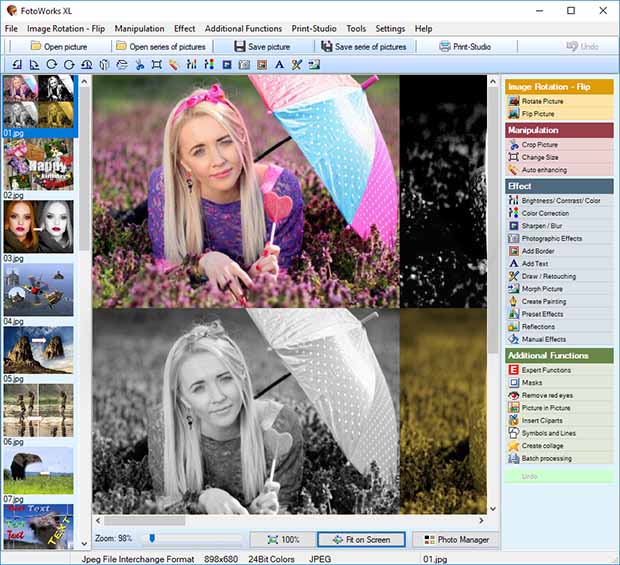Set zoom with the 100% button
The image size is (620, 565).
pos(283,540)
